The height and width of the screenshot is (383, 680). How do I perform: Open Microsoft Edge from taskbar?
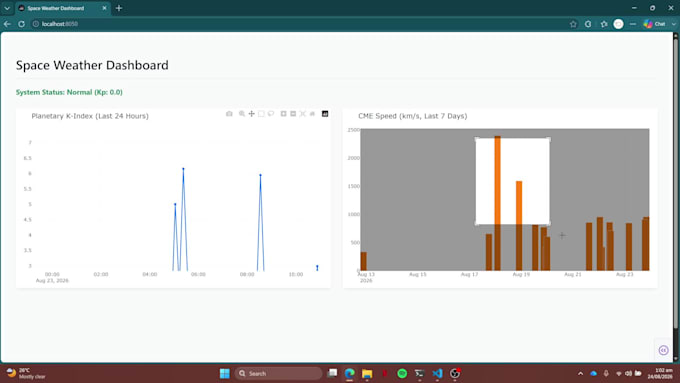click(350, 373)
